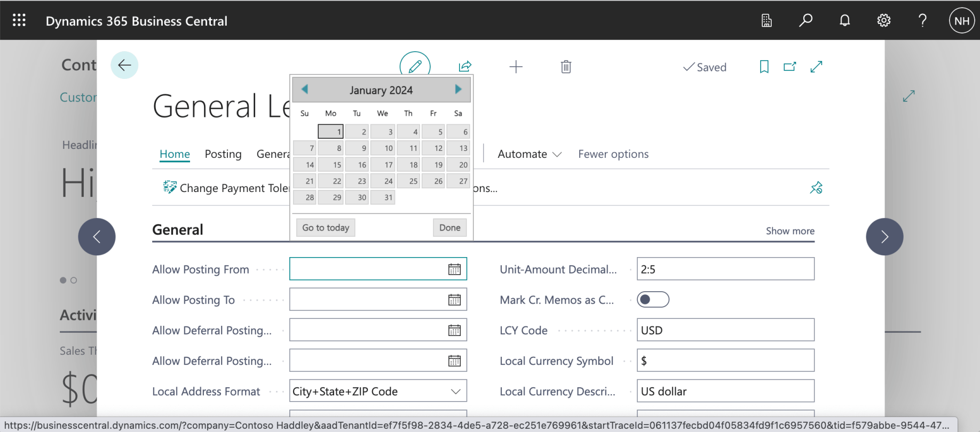980x432 pixels.
Task: Click the back arrow button
Action: tap(124, 65)
